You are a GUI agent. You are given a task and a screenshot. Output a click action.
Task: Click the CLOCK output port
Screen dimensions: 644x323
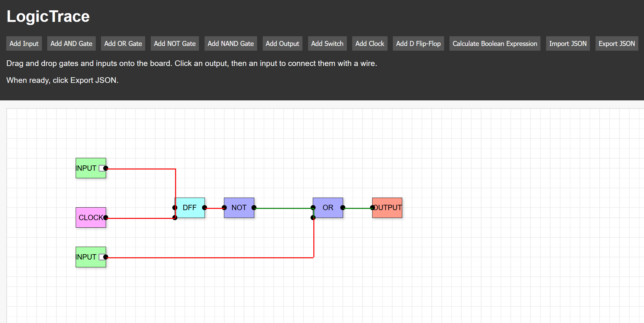[x=106, y=218]
